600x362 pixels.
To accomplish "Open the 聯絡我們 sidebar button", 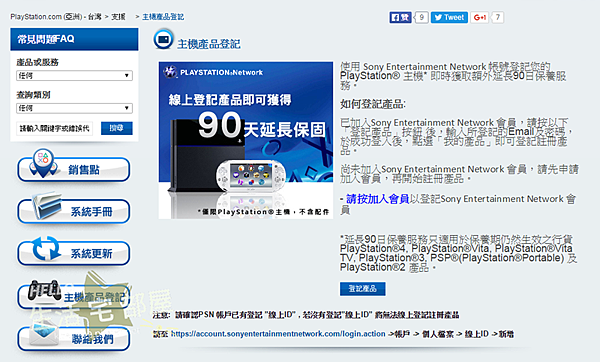I will pyautogui.click(x=73, y=338).
